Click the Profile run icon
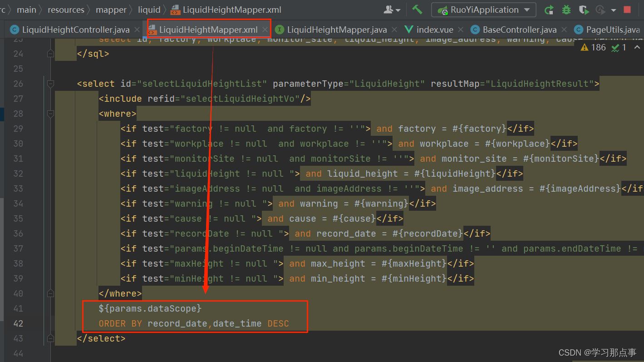644x362 pixels. tap(600, 10)
